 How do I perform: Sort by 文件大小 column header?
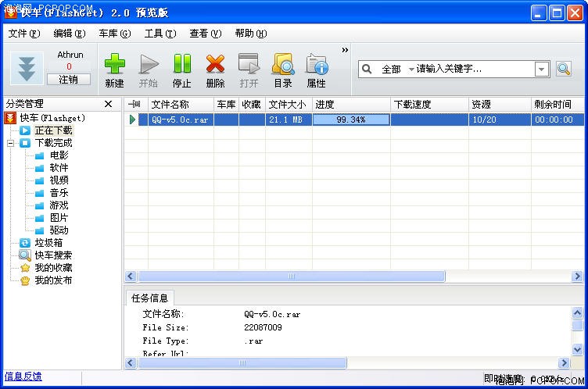(x=289, y=104)
